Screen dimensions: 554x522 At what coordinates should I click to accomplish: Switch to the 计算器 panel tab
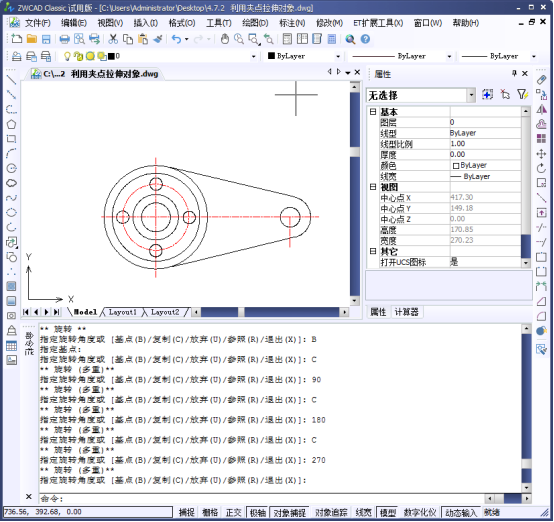(406, 312)
